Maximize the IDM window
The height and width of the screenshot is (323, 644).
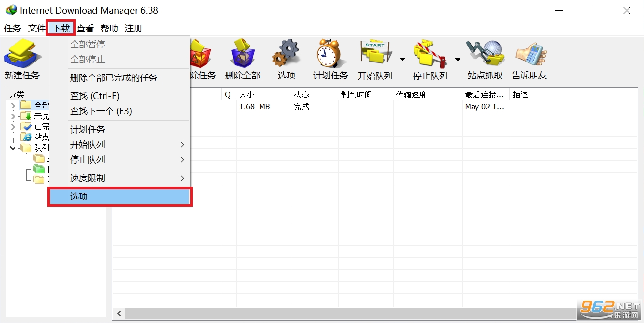tap(592, 11)
